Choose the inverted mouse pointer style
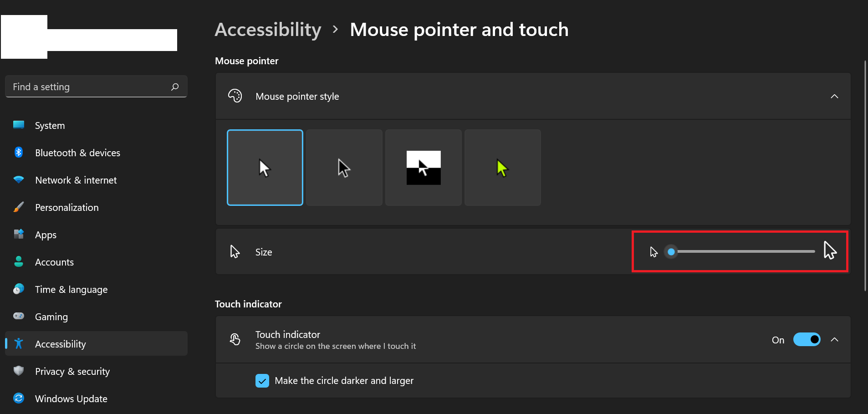Image resolution: width=868 pixels, height=414 pixels. coord(423,168)
